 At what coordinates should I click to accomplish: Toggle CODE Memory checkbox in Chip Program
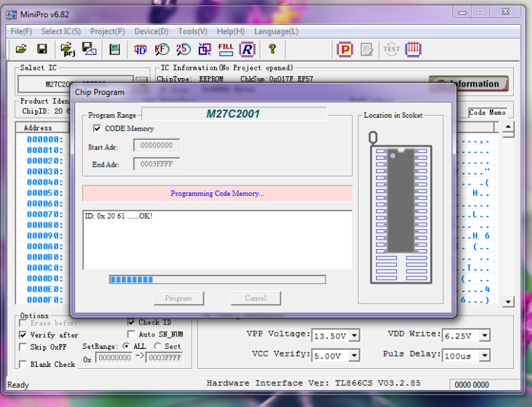tap(97, 128)
